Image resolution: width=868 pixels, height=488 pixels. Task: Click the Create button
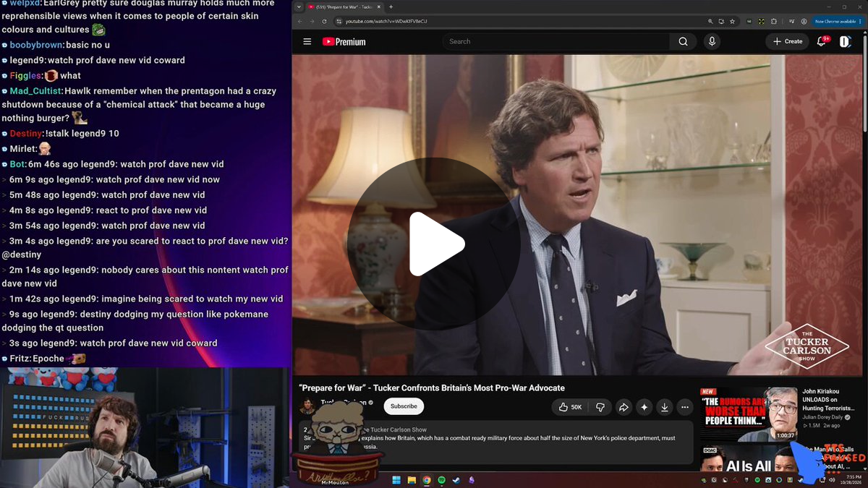click(x=787, y=42)
